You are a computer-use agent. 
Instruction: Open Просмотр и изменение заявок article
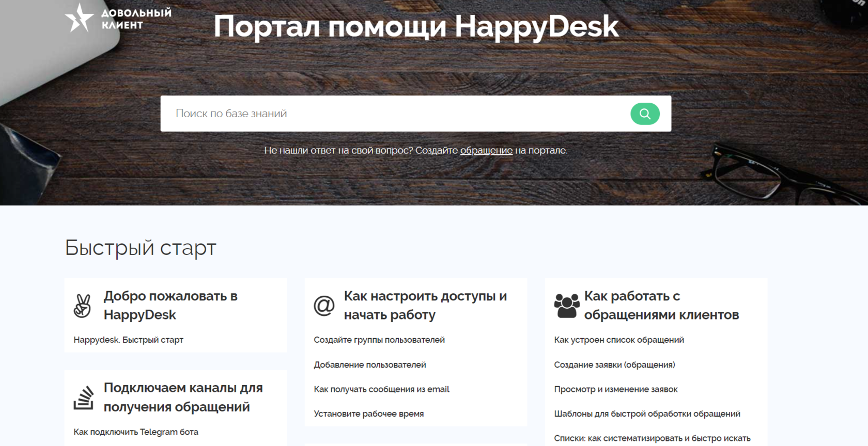coord(616,389)
